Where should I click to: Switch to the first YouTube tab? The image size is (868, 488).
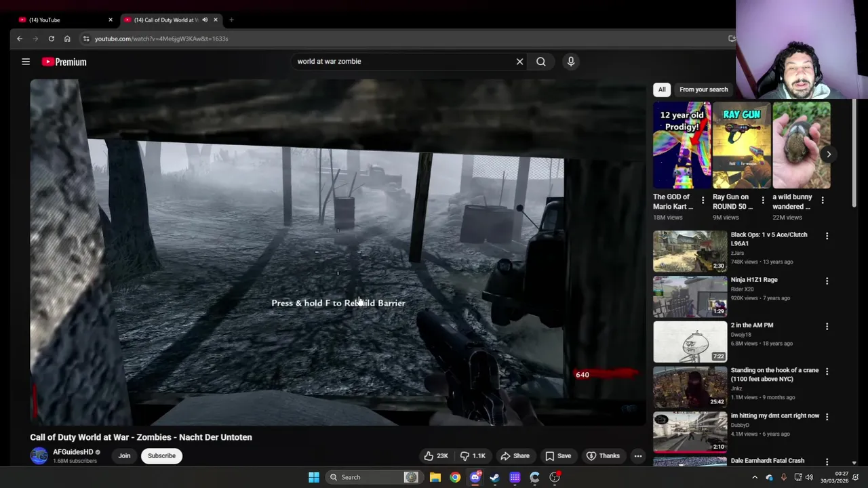pos(64,20)
